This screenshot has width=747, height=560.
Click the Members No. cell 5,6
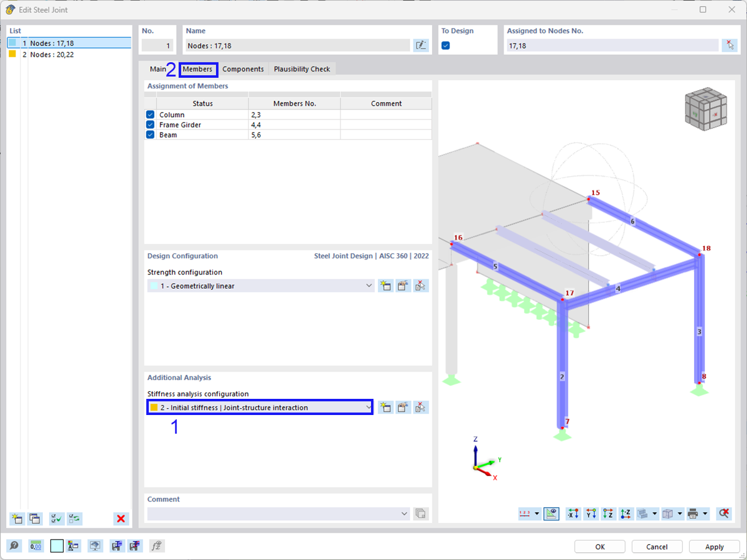click(x=294, y=134)
